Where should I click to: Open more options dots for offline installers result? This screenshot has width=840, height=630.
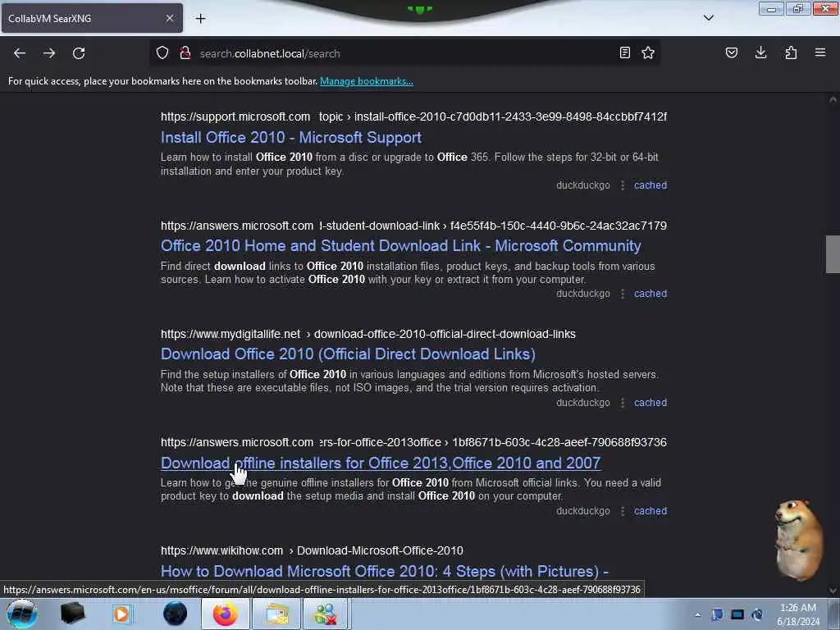point(622,511)
